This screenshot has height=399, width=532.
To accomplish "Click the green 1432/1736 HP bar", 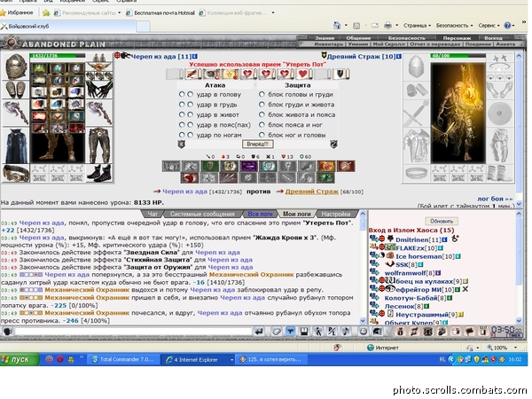I will [x=58, y=56].
